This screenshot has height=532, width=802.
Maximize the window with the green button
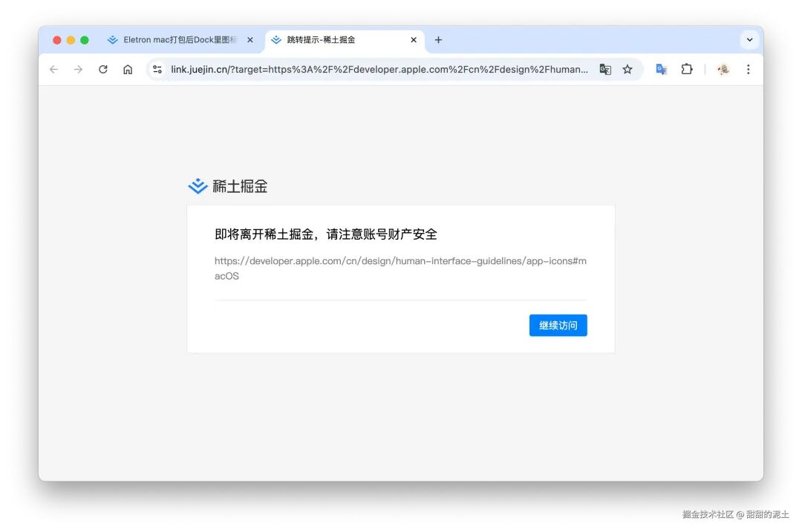coord(85,40)
